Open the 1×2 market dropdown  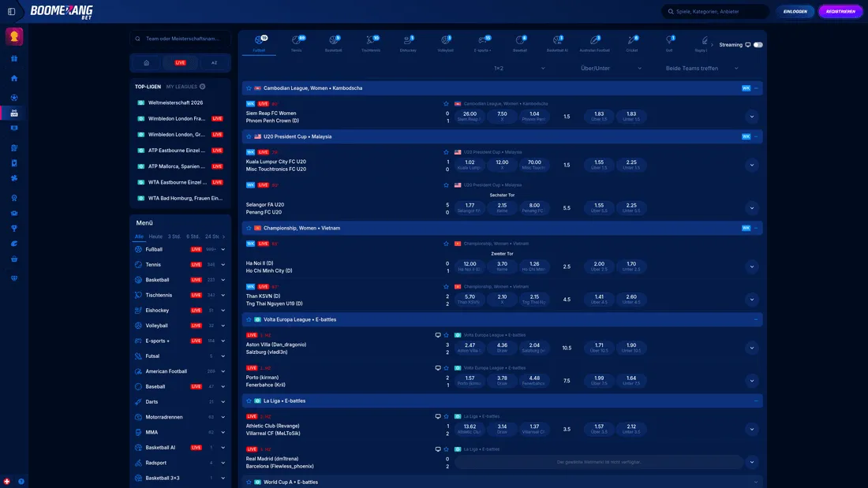518,68
